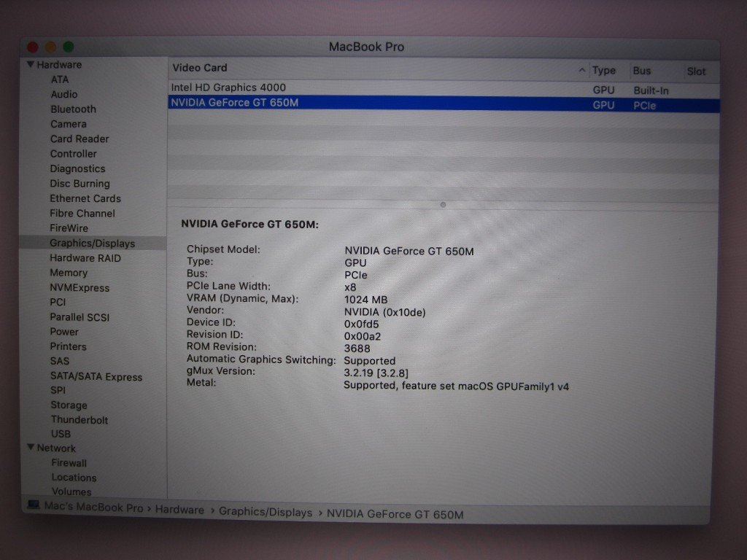Show Power information
The image size is (747, 560).
pyautogui.click(x=64, y=332)
